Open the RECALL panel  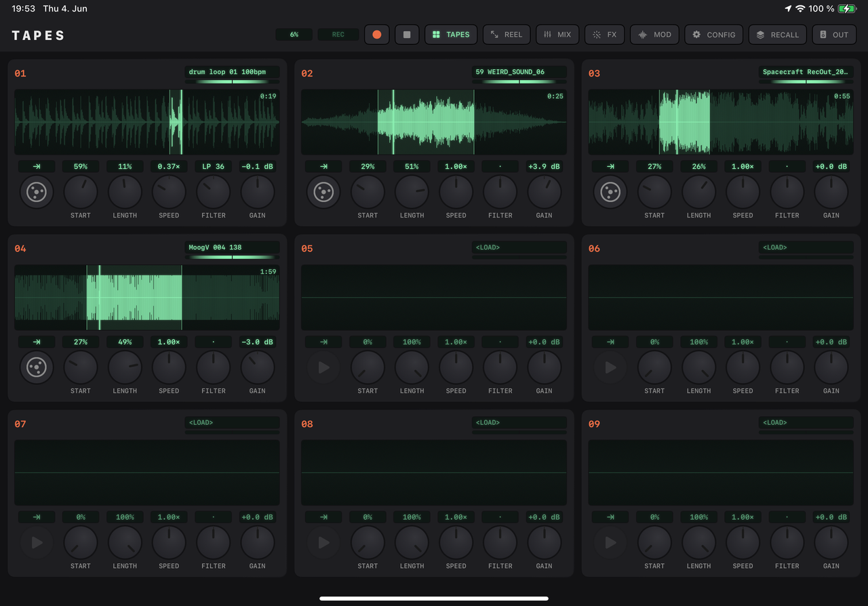(x=778, y=35)
